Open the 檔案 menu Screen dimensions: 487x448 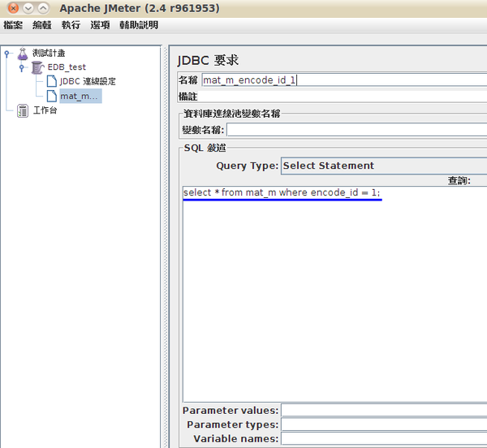(x=13, y=25)
